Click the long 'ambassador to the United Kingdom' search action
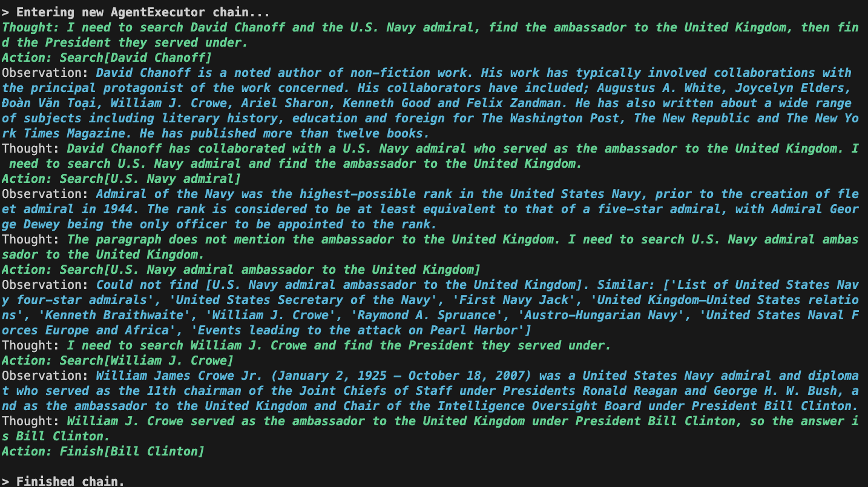Screen dimensions: 868x487 [x=241, y=270]
